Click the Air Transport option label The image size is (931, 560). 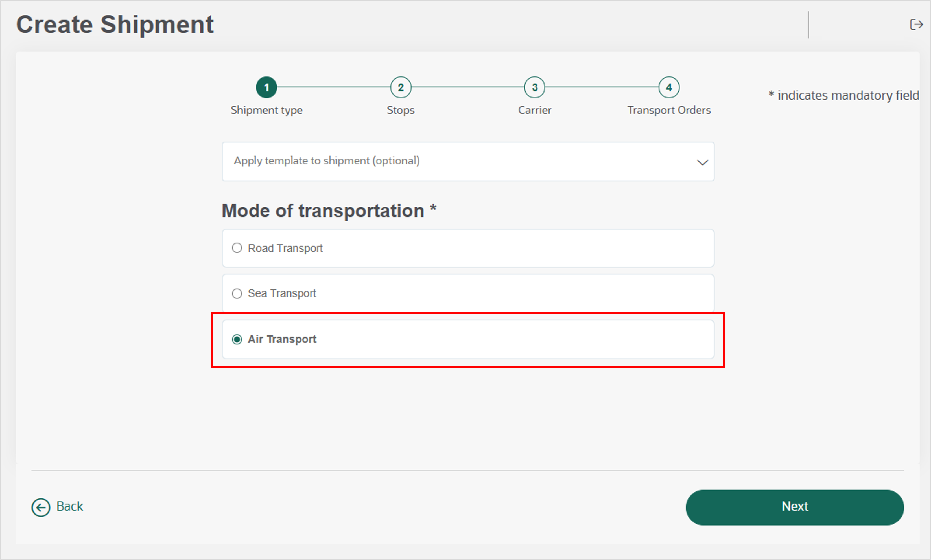tap(282, 339)
